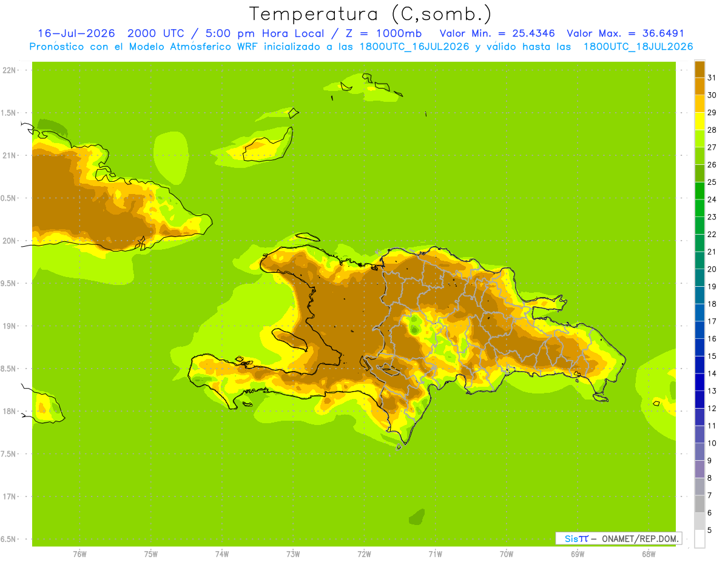Image resolution: width=728 pixels, height=562 pixels.
Task: Click the colorbar value label "6"
Action: click(710, 513)
